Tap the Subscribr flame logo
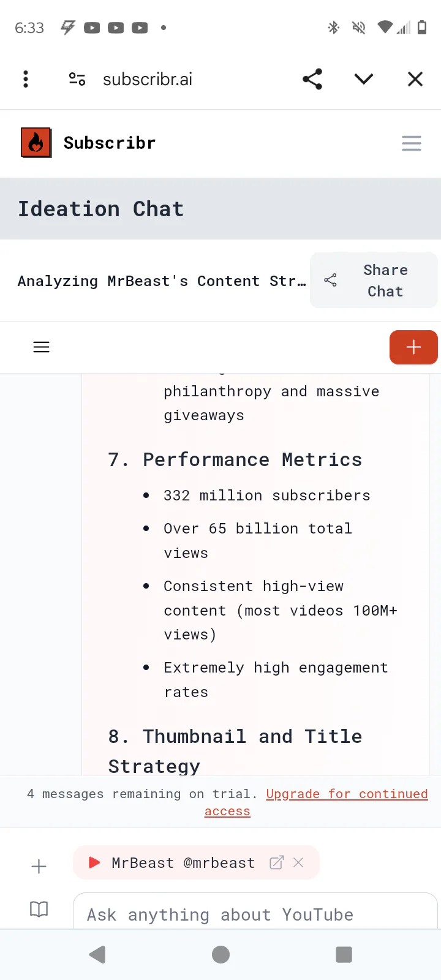Screen dimensions: 441x980 [x=36, y=143]
